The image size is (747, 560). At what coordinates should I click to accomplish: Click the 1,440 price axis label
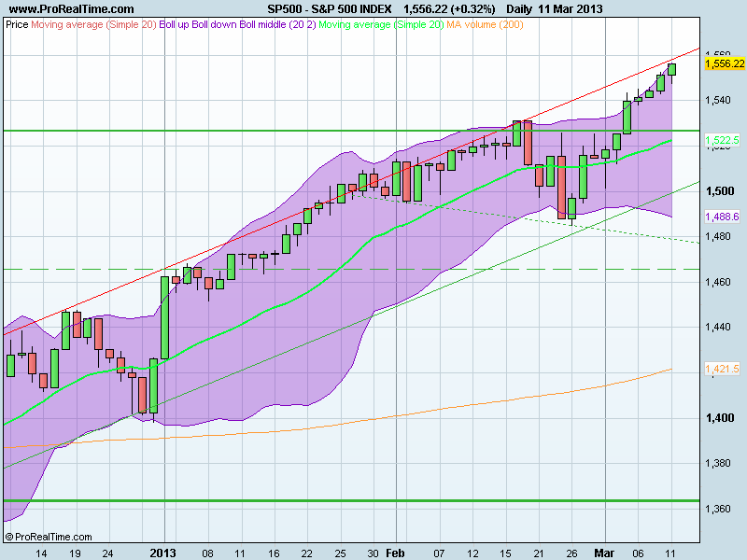(x=717, y=327)
